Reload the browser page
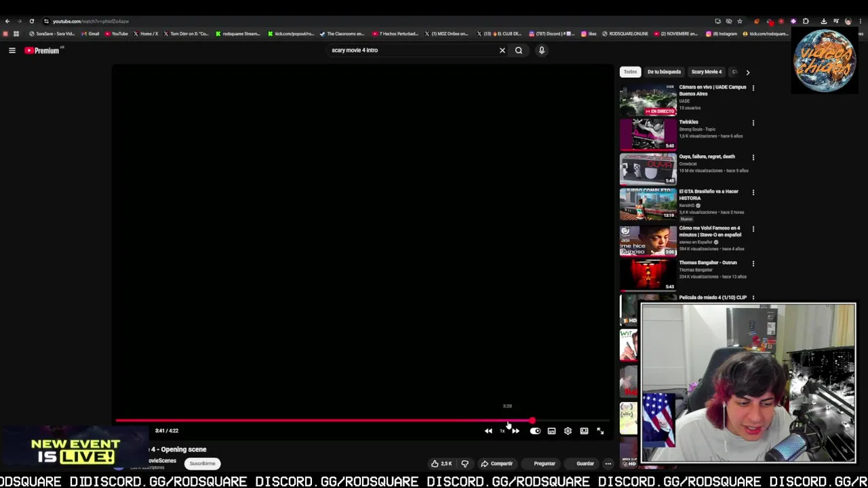Screen dimensions: 868x488 point(31,21)
